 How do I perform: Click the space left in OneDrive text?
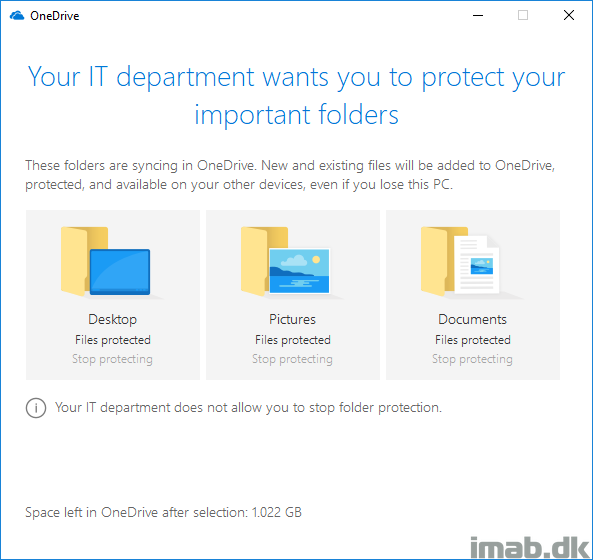(163, 512)
